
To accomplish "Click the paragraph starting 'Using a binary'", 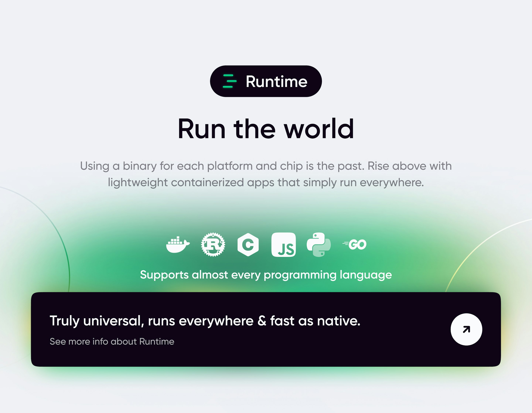I will (266, 174).
